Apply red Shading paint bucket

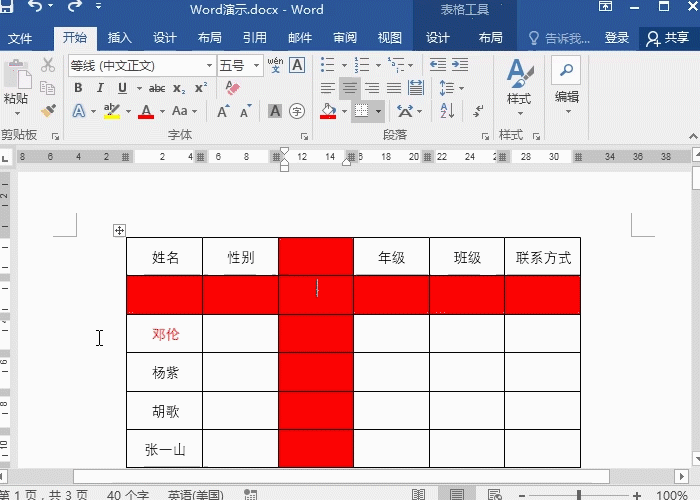coord(328,111)
